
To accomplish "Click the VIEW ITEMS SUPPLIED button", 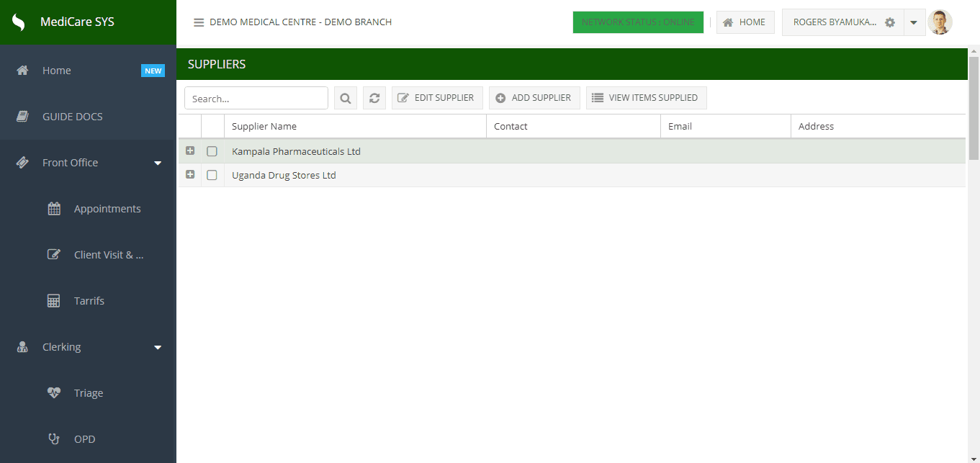I will coord(646,98).
